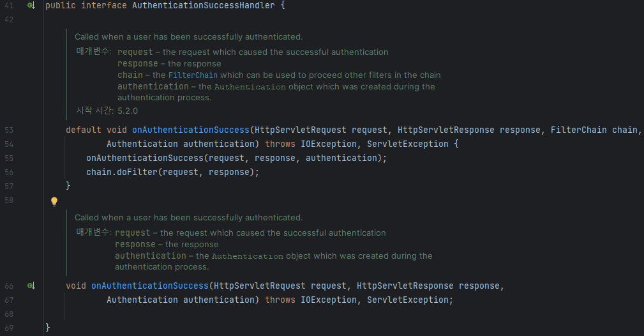The height and width of the screenshot is (336, 644).
Task: Click 'HttpServletResponse response' on line 66
Action: click(428, 286)
